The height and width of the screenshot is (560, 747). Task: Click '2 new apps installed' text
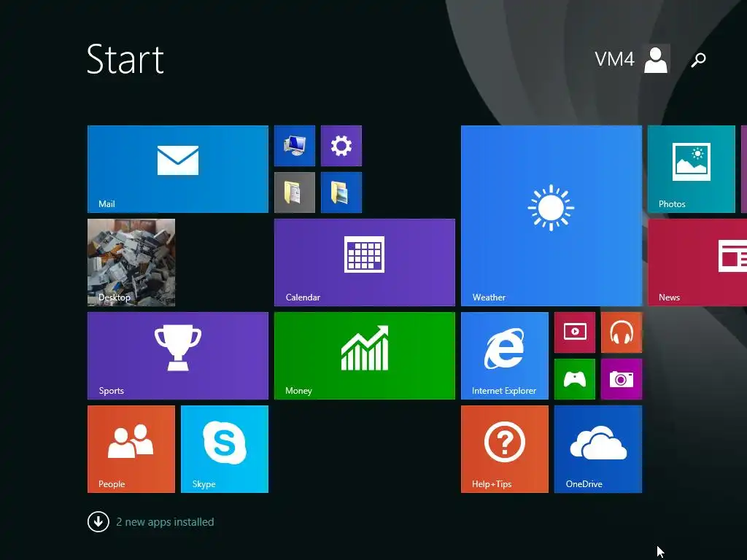click(165, 522)
